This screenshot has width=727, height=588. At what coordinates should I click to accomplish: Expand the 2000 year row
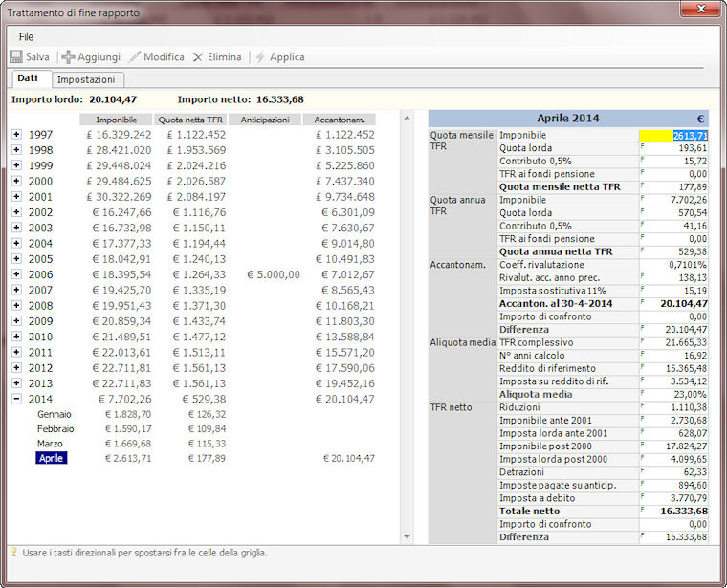coord(16,181)
